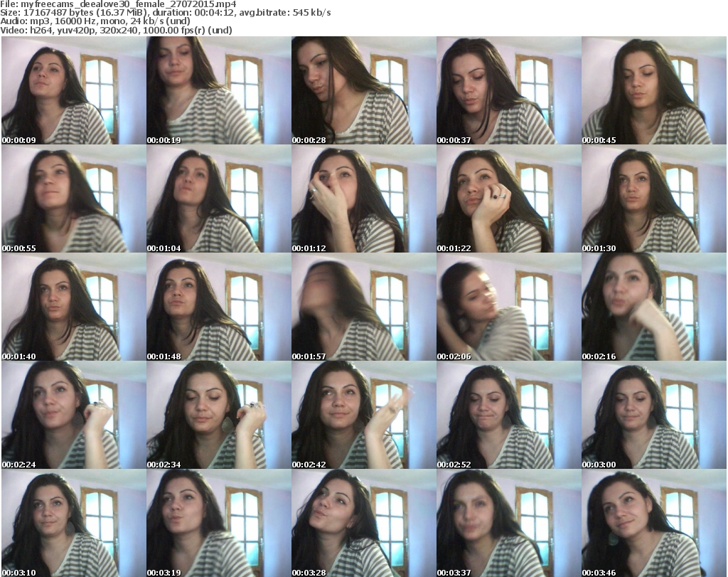
Task: Click the Video h264 info line
Action: 116,30
